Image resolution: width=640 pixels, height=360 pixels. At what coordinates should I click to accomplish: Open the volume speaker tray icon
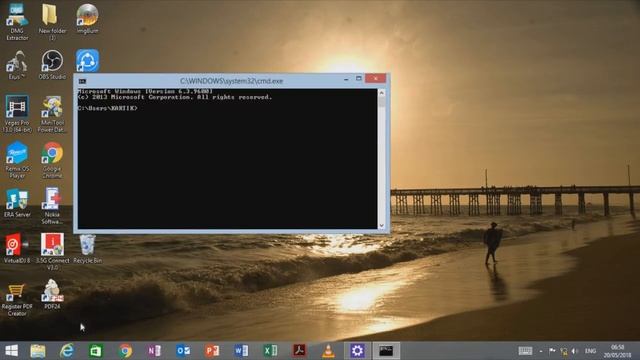tap(575, 351)
